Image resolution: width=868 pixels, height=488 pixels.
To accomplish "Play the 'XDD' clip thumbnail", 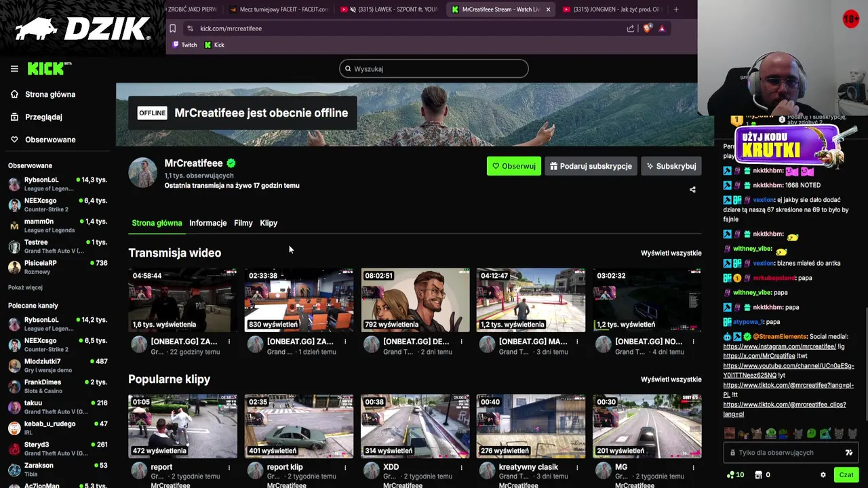I will coord(415,426).
